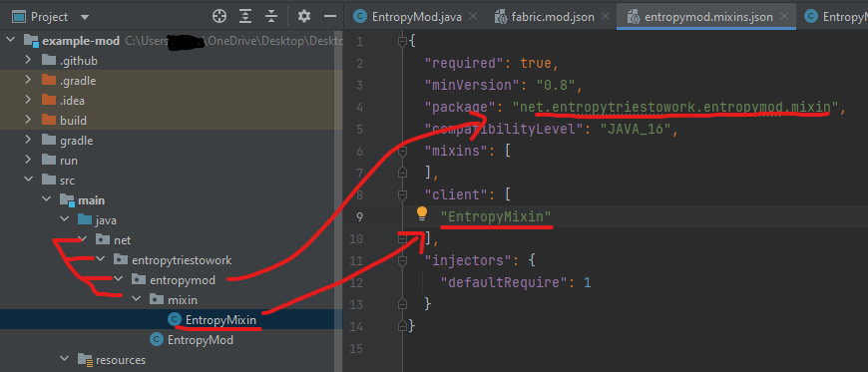868x372 pixels.
Task: Click the Collapse All icon in Project panel
Action: click(270, 17)
